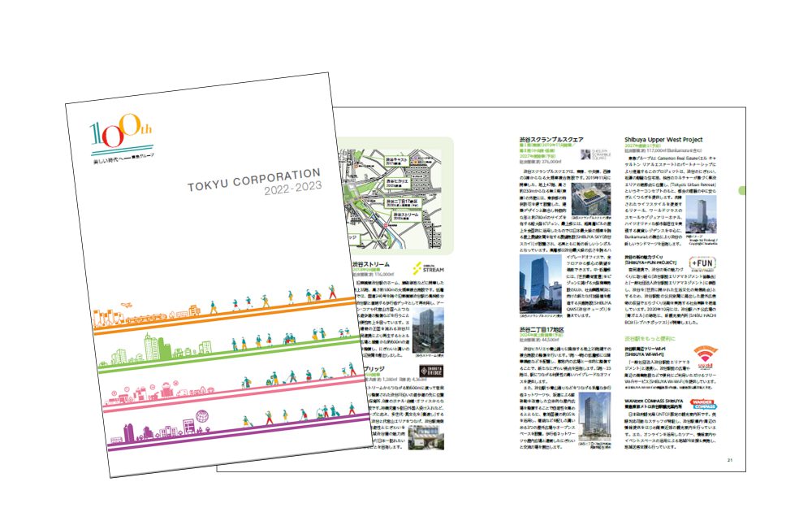Click the 100th anniversary logo on the cover
This screenshot has height=508, width=812.
tap(121, 132)
